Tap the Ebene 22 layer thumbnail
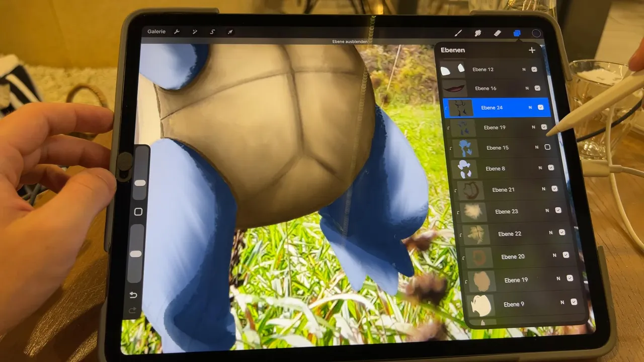The image size is (644, 362). pyautogui.click(x=476, y=234)
